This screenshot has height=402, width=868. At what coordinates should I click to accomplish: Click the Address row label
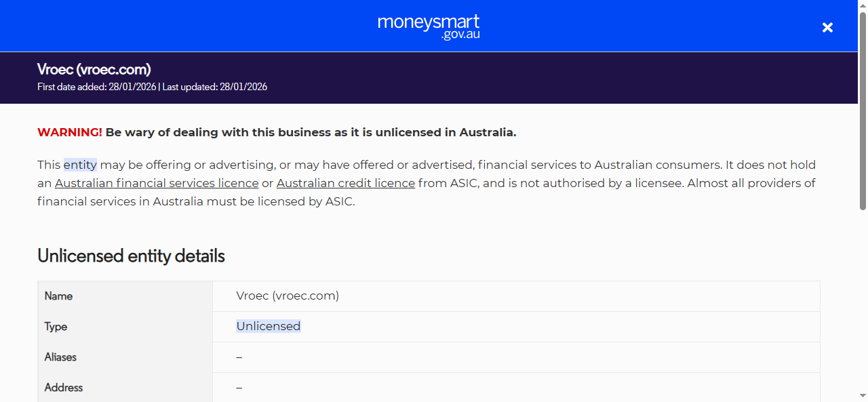click(63, 388)
